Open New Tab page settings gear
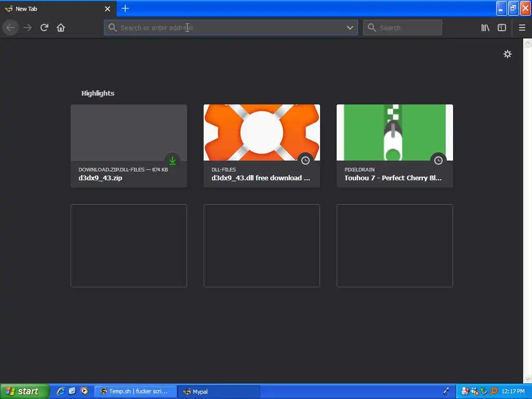This screenshot has height=399, width=532. click(507, 54)
